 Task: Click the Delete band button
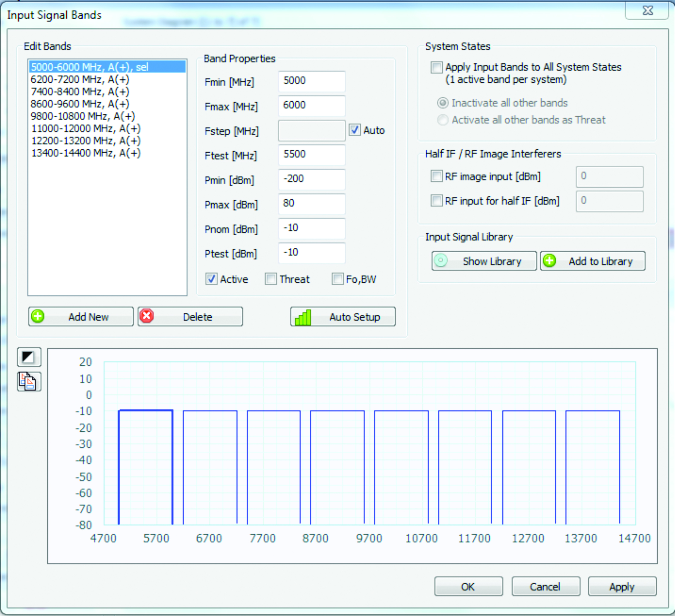(190, 316)
